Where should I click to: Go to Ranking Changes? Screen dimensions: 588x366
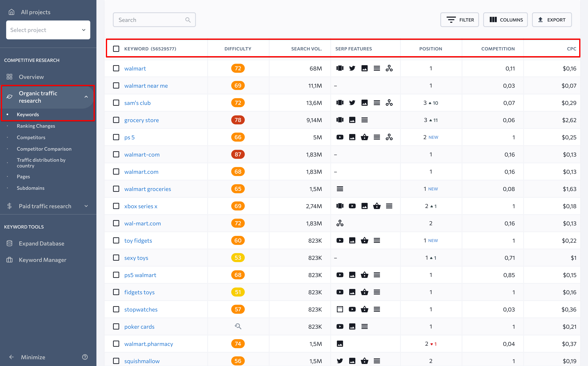[x=36, y=126]
